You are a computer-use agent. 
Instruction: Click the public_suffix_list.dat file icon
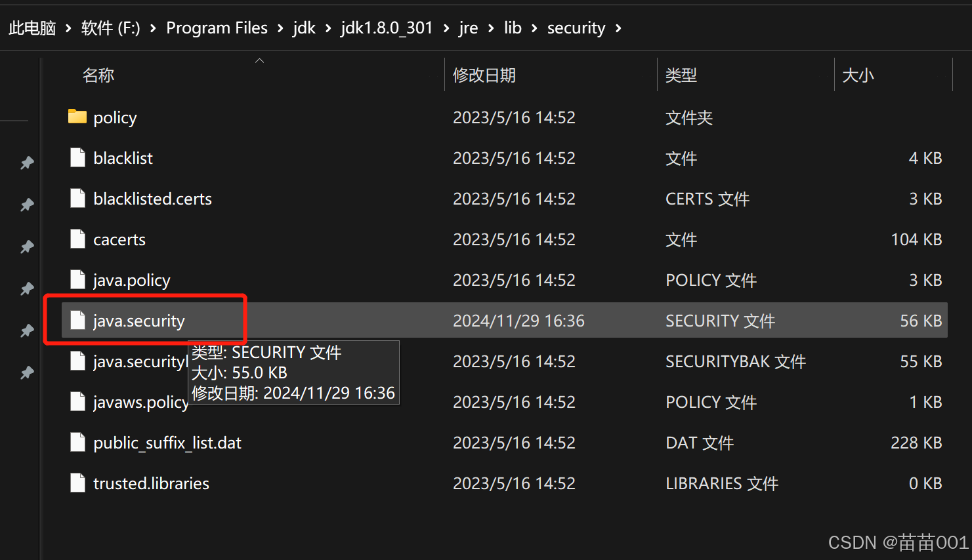click(77, 442)
